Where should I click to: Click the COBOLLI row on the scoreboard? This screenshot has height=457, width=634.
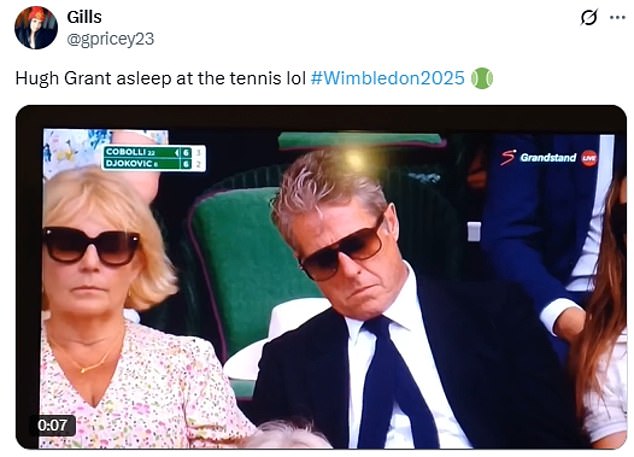pos(153,152)
